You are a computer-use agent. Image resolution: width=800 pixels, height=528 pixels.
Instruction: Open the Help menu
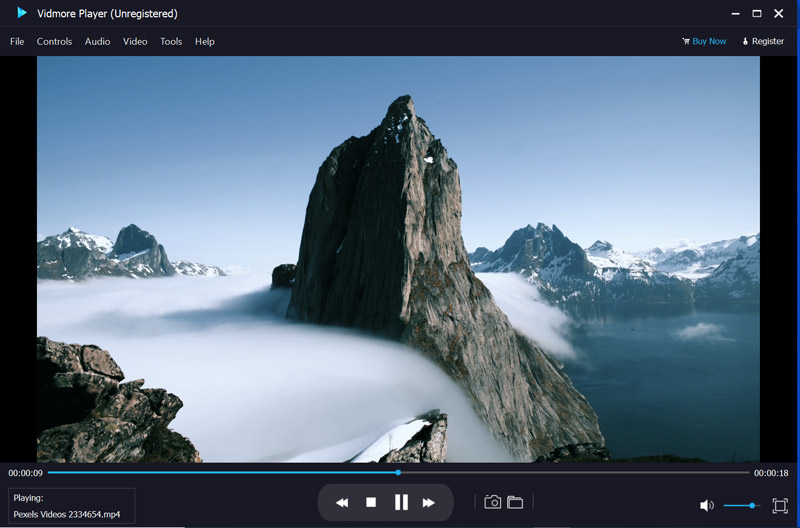pyautogui.click(x=205, y=42)
